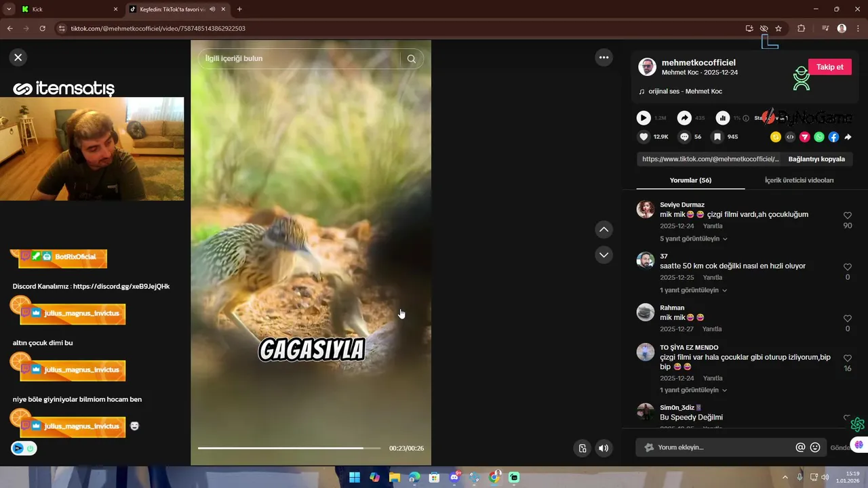This screenshot has height=488, width=868.
Task: Expand '1 yanıt görüntüleyin' under TO ŞİYA EZ MENDO
Action: [694, 390]
